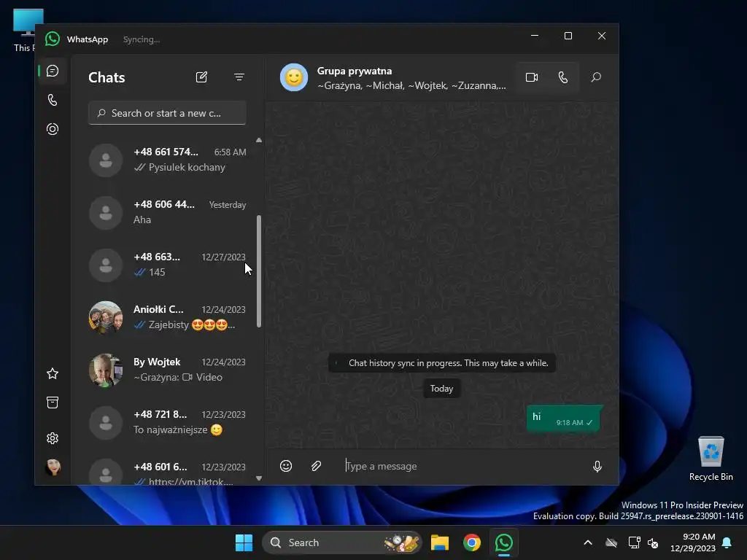Image resolution: width=747 pixels, height=560 pixels.
Task: Click the WhatsApp logo in title bar
Action: (53, 39)
